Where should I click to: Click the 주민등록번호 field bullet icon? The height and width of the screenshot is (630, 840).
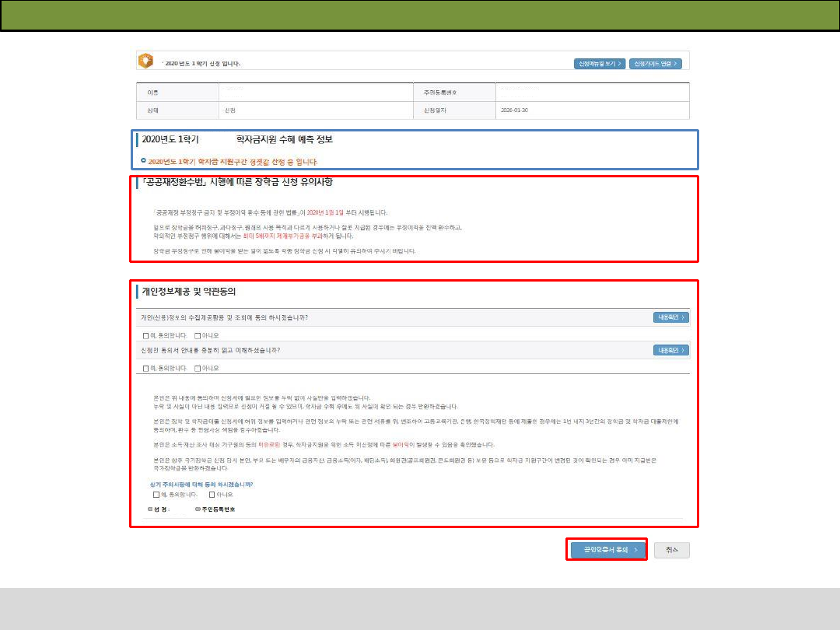198,509
